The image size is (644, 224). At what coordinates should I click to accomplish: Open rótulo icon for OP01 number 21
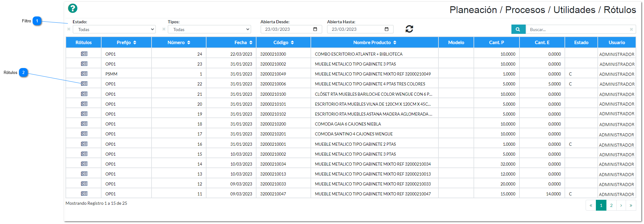click(84, 94)
